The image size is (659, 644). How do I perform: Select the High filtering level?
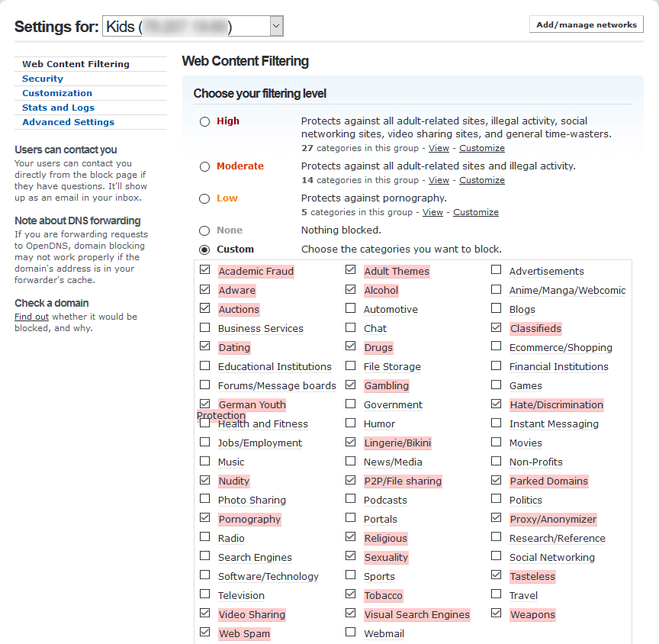point(204,121)
